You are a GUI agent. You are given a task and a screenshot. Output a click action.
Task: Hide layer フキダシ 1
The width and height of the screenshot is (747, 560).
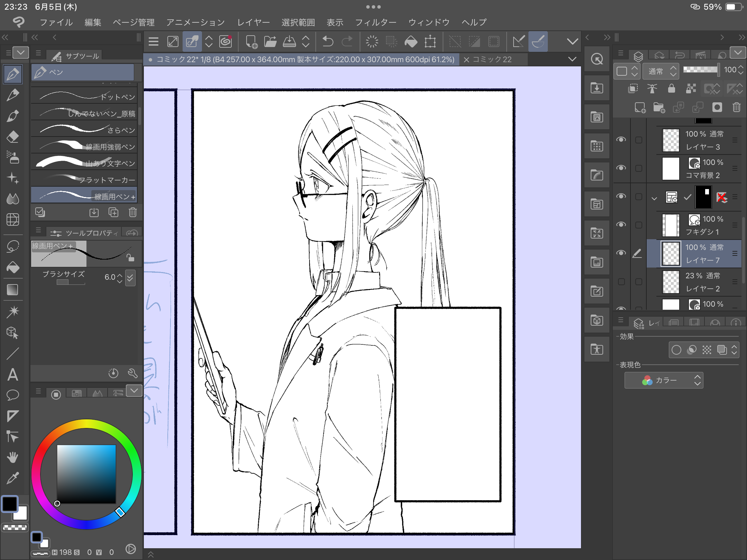tap(621, 225)
